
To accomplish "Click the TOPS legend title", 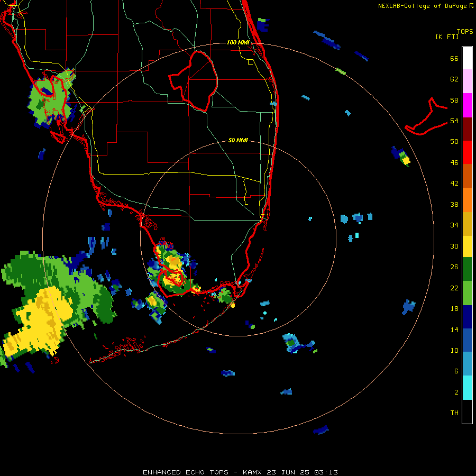I will pyautogui.click(x=465, y=31).
